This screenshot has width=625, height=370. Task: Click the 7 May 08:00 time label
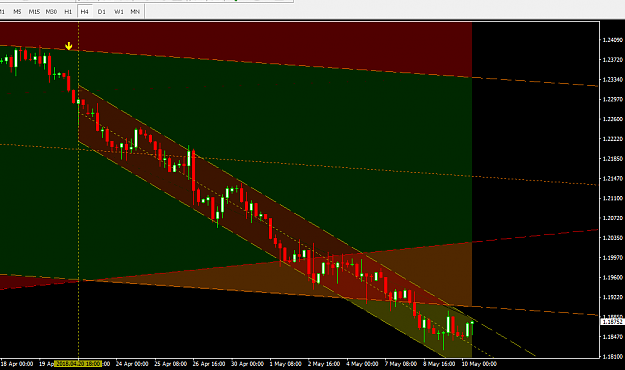[401, 364]
